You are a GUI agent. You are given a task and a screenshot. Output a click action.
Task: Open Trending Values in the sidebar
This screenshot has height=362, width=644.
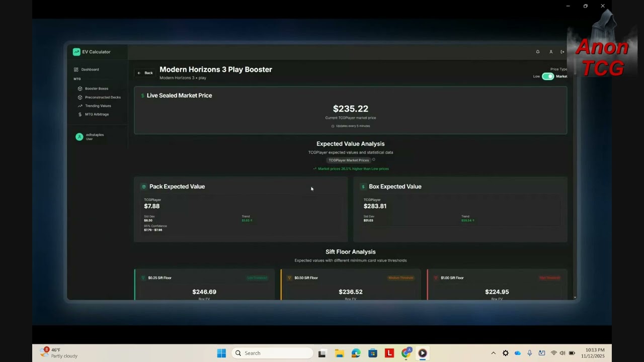click(94, 106)
